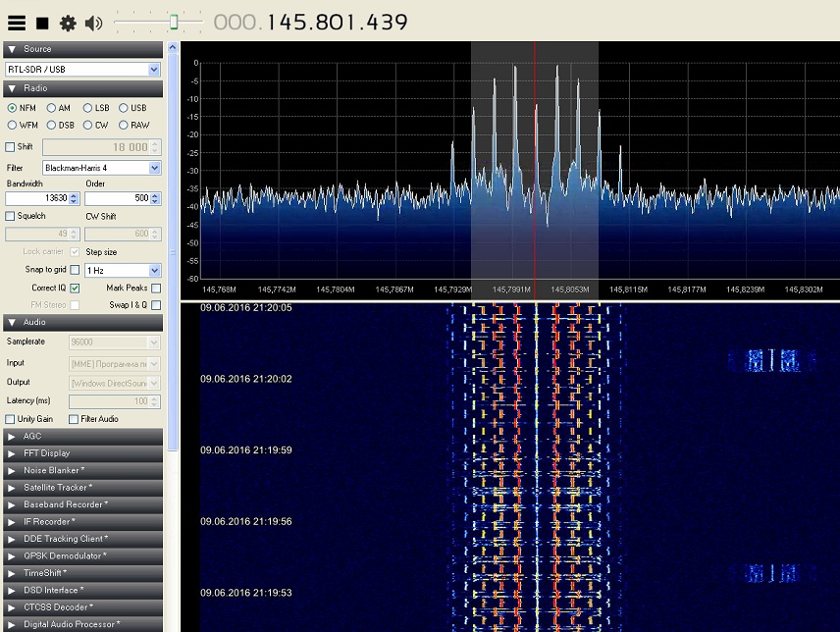Viewport: 840px width, 632px height.
Task: Select RAW demodulation mode
Action: [x=124, y=125]
